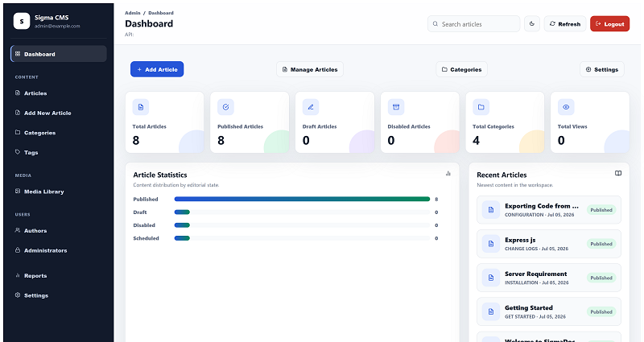This screenshot has width=644, height=342.
Task: Open Reports in the sidebar
Action: coord(59,276)
